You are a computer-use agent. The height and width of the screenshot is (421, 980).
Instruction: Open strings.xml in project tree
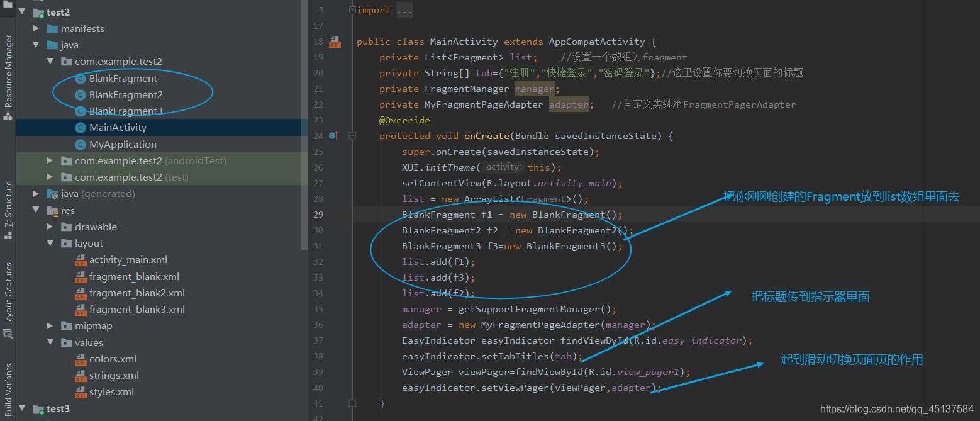click(114, 375)
